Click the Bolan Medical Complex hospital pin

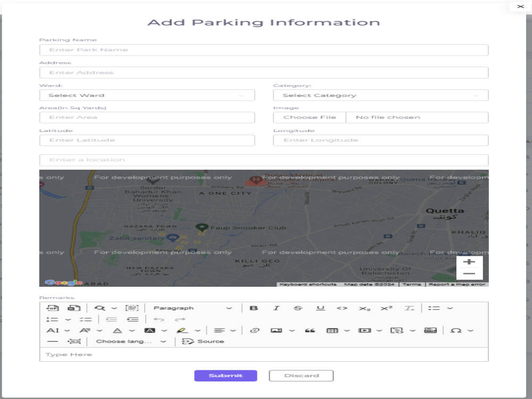(x=255, y=180)
